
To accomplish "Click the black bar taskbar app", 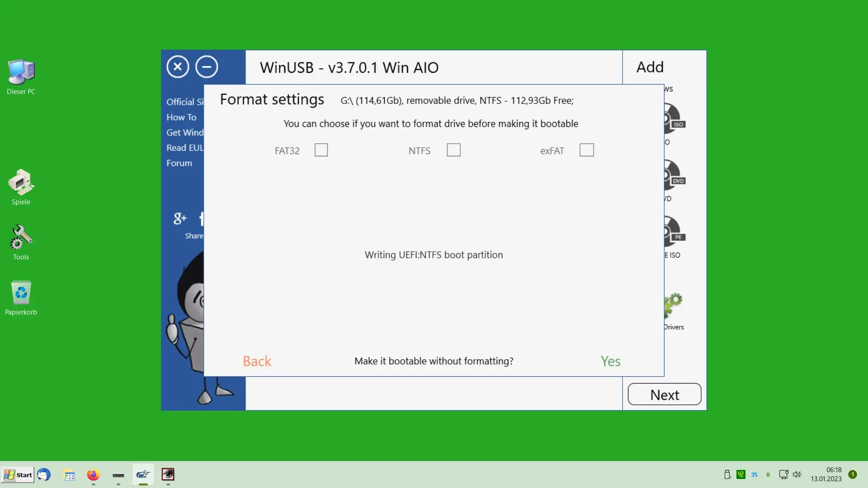I will [x=118, y=475].
